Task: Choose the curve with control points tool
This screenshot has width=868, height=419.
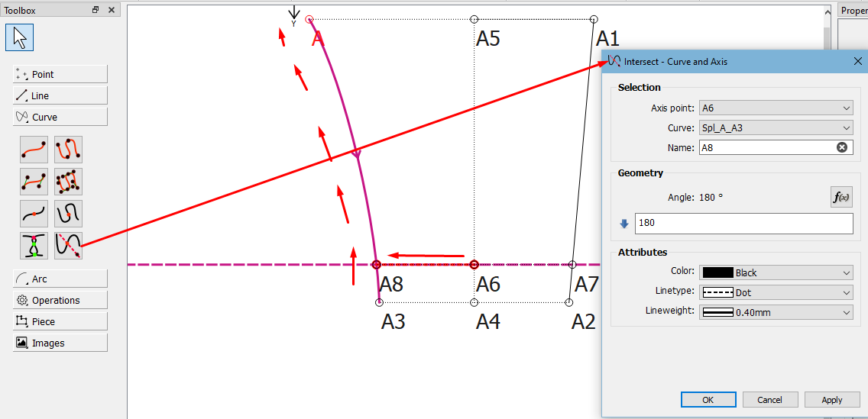Action: click(x=34, y=182)
